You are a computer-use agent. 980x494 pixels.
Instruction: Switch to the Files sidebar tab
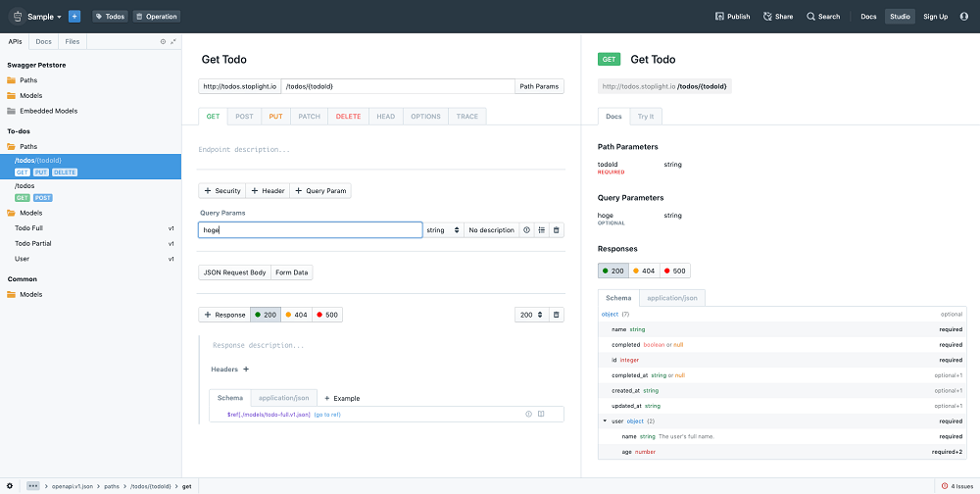73,42
